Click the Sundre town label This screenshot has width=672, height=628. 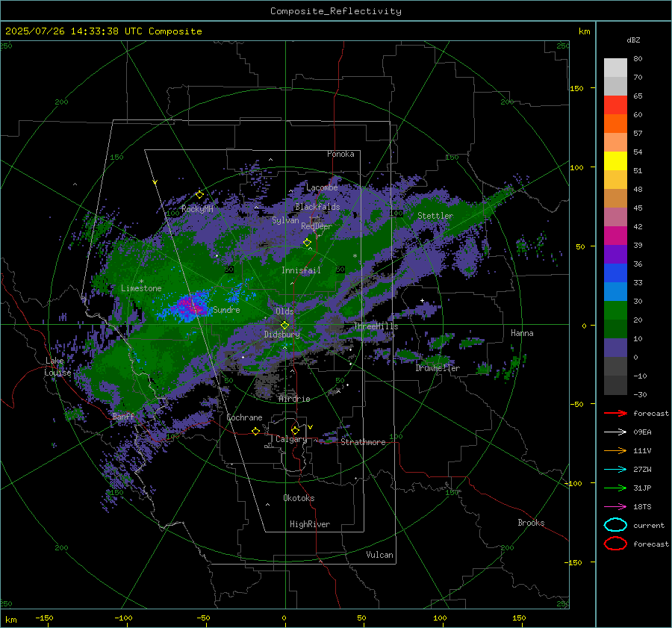(226, 310)
